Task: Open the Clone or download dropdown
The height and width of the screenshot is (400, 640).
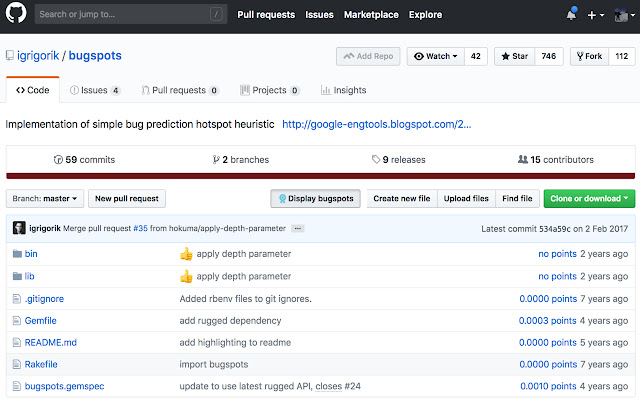Action: point(589,198)
